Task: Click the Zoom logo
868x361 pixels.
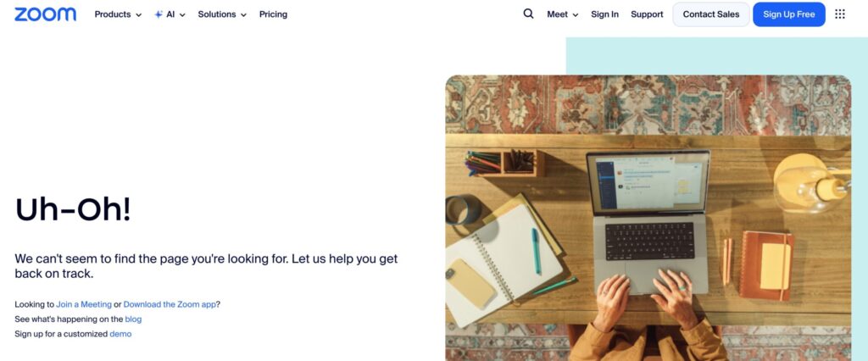Action: point(46,14)
